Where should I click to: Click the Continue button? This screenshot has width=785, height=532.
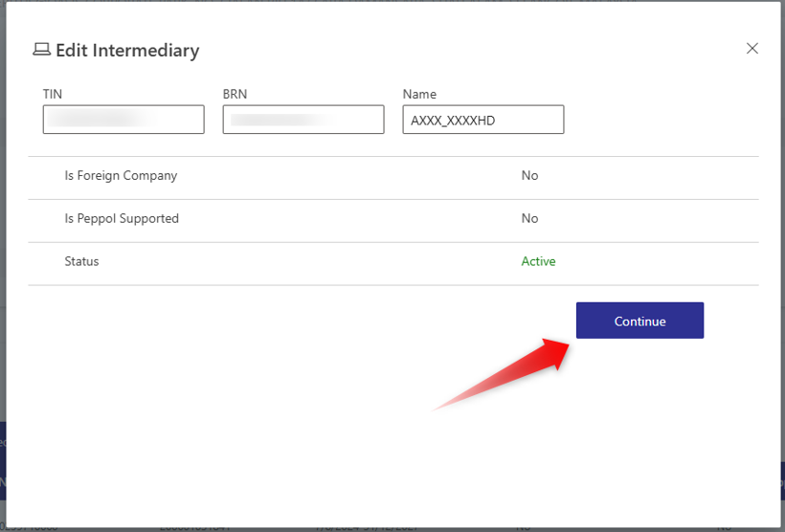[639, 321]
